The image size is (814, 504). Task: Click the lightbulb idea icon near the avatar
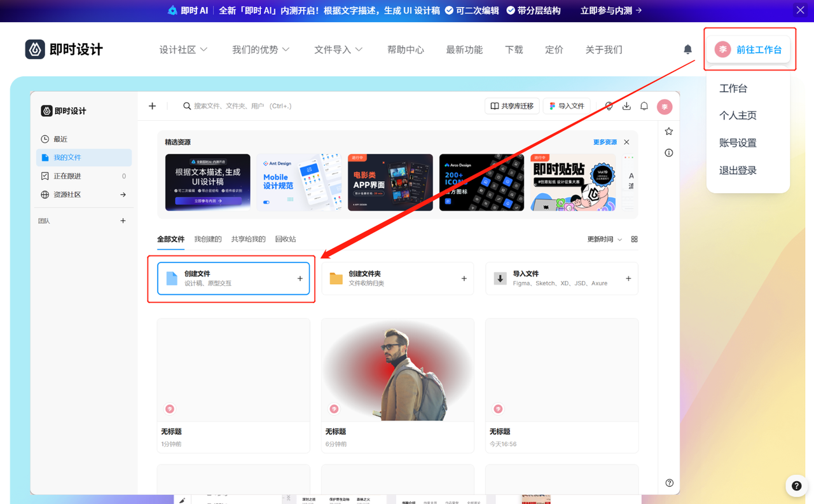click(609, 106)
